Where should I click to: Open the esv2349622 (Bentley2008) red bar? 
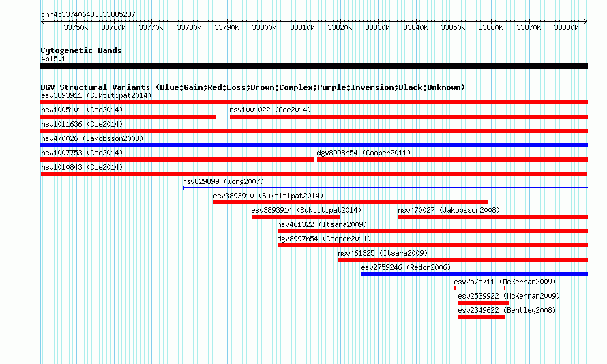point(482,317)
